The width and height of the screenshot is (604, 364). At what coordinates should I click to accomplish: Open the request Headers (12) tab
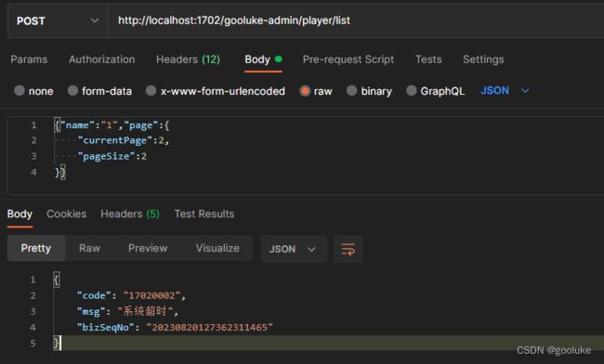[188, 59]
